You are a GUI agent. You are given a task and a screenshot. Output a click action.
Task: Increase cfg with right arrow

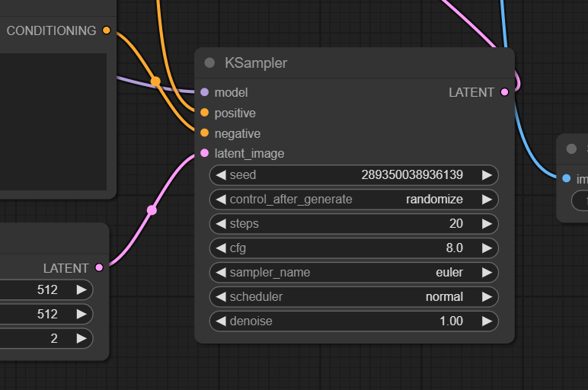tap(487, 248)
